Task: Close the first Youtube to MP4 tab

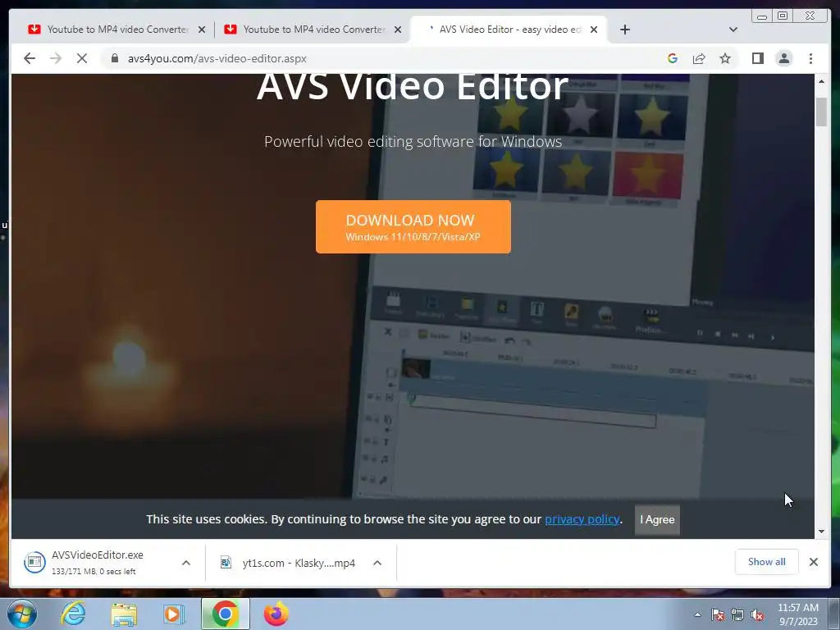Action: coord(202,30)
